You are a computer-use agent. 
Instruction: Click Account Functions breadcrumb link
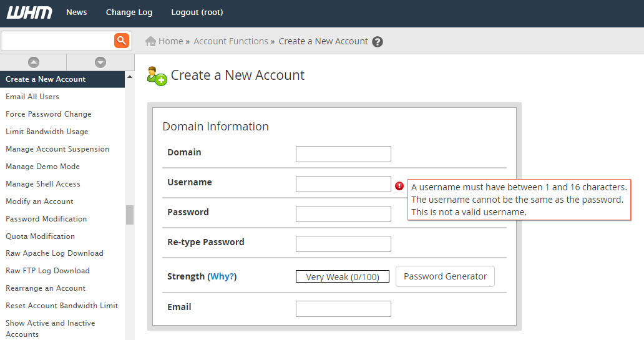pos(231,41)
